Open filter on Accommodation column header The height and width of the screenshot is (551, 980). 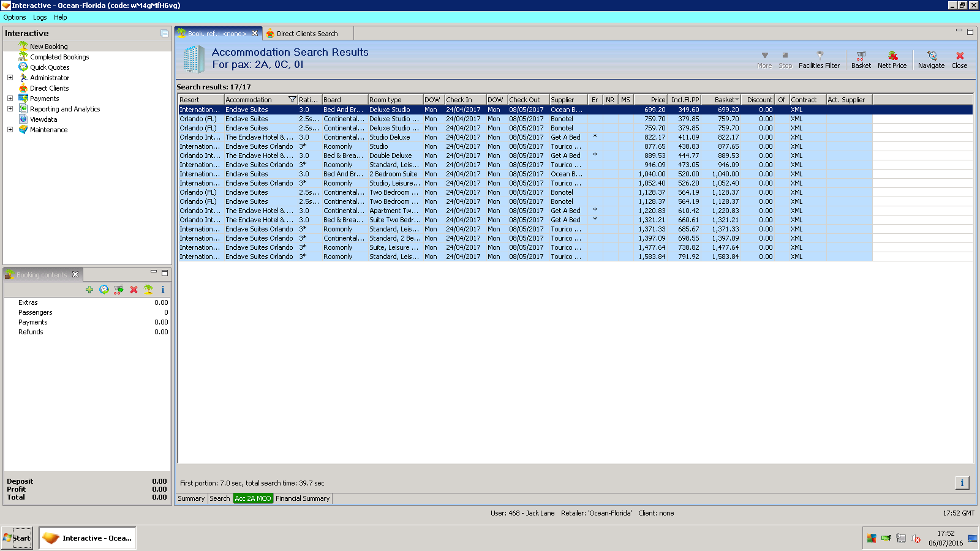[x=292, y=100]
